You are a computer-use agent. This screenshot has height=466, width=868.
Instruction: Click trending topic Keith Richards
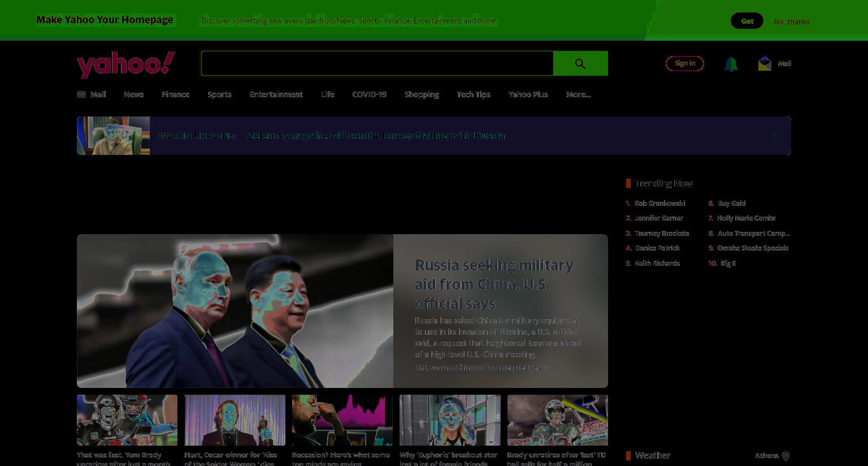(x=657, y=263)
